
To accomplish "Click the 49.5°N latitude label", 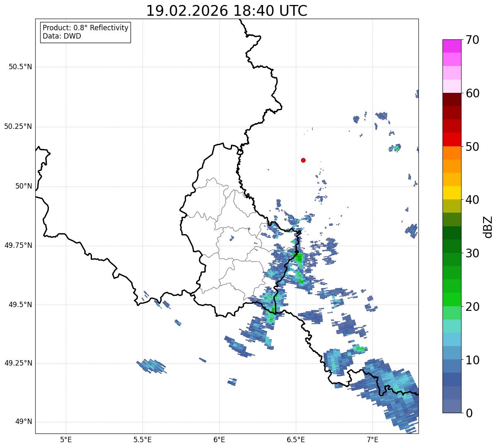I will click(20, 305).
